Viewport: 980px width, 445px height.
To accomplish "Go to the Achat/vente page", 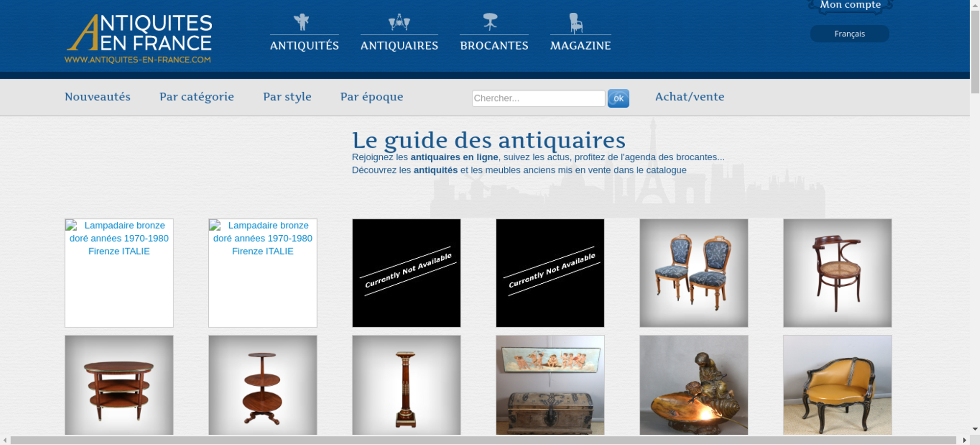I will [689, 97].
